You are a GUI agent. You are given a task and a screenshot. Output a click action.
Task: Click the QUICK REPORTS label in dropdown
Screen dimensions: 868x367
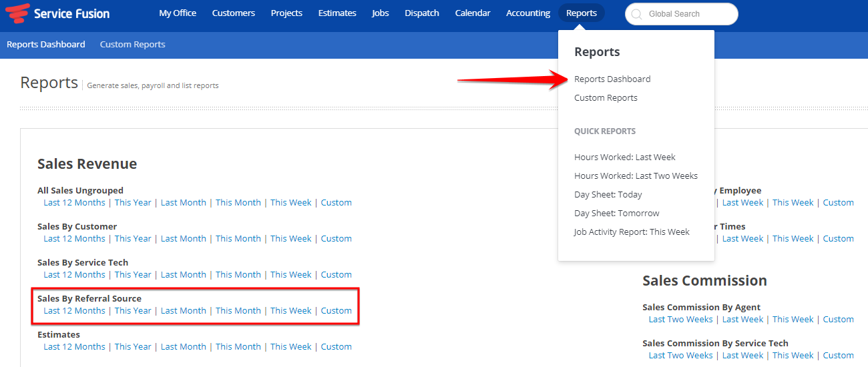[605, 131]
